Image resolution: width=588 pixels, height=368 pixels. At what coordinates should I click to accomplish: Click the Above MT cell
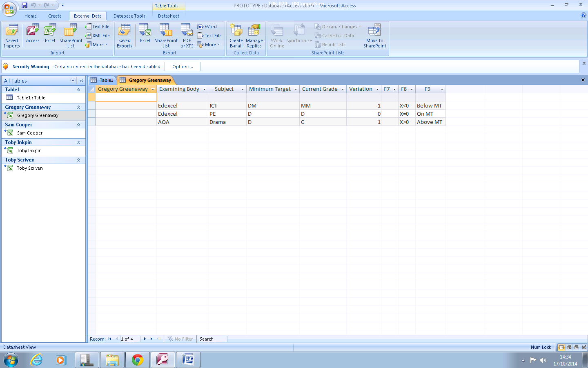430,122
